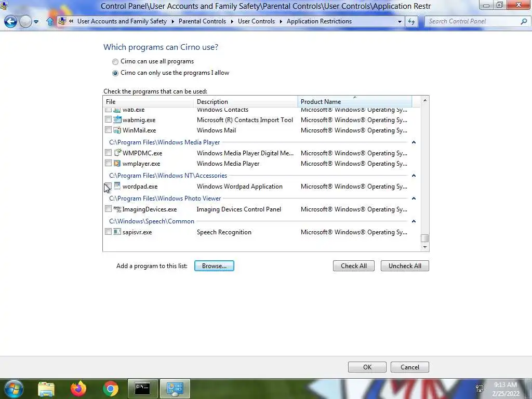Click the ImagingDevices.exe file icon
The image size is (532, 399).
(x=117, y=209)
